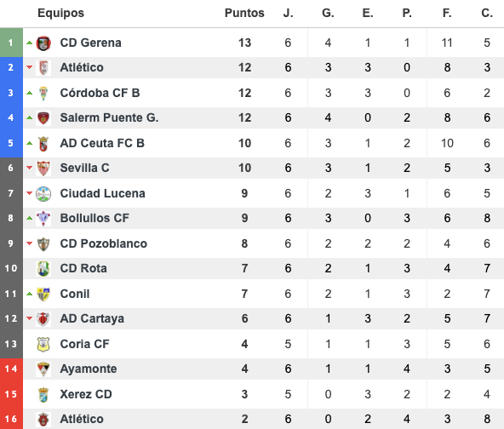Click the Conil striped shield icon
Screen dimensions: 504x429
click(x=43, y=294)
